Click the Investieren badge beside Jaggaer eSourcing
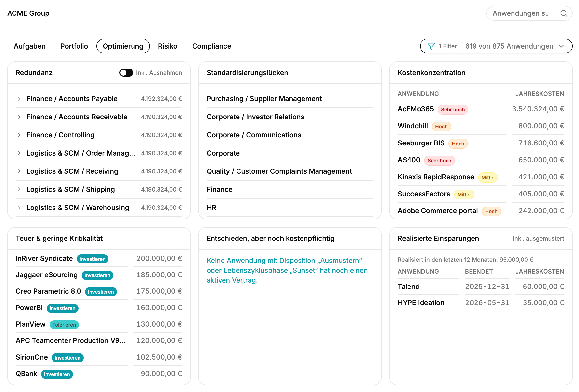The width and height of the screenshot is (579, 392). pos(97,275)
